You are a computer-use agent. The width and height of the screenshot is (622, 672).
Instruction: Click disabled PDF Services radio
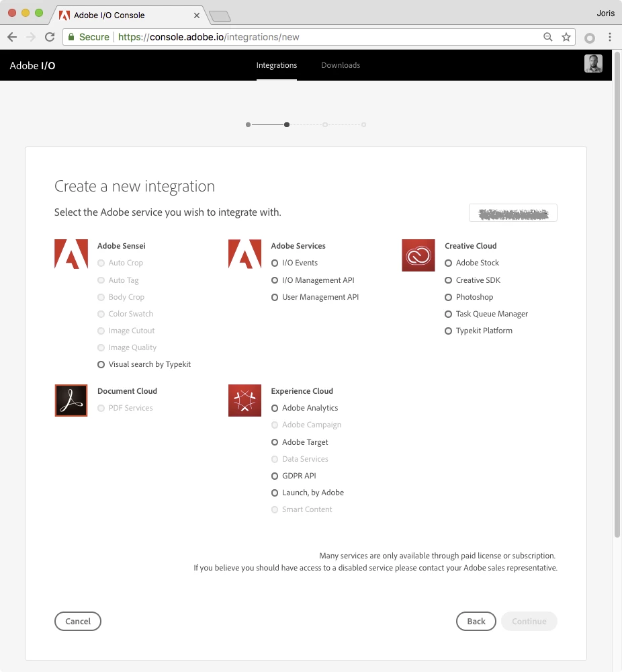[x=101, y=408]
